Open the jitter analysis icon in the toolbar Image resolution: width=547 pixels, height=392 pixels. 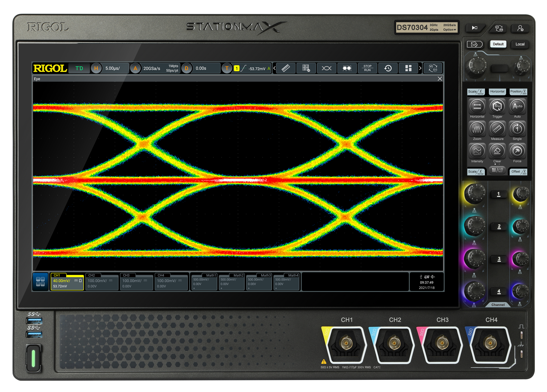(347, 68)
